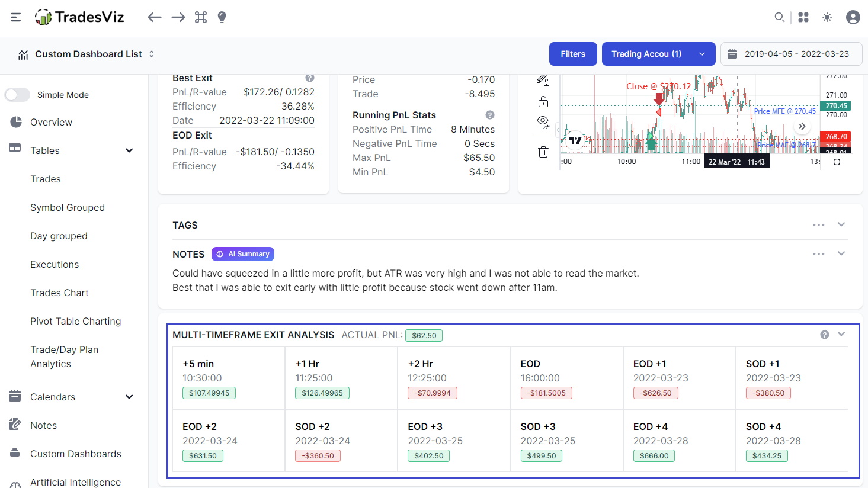Open the date range picker field
Viewport: 868px width, 488px height.
click(791, 54)
